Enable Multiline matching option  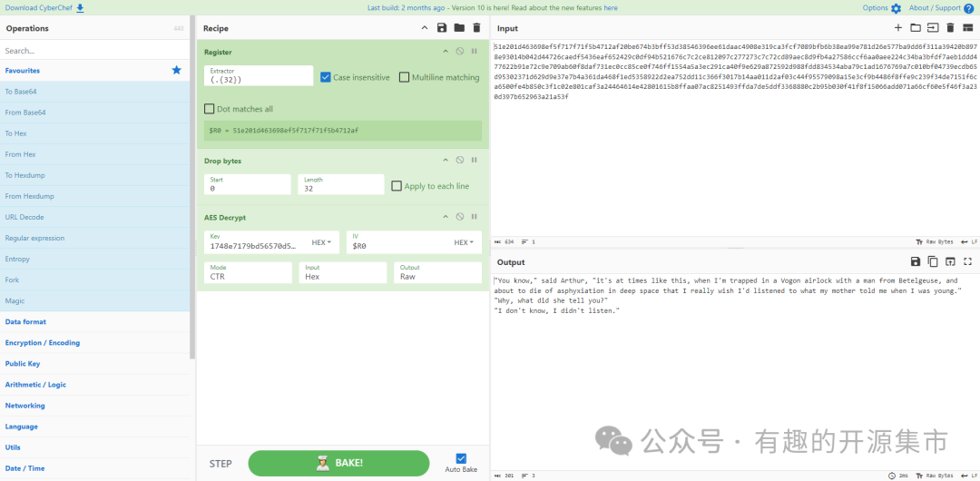tap(405, 77)
